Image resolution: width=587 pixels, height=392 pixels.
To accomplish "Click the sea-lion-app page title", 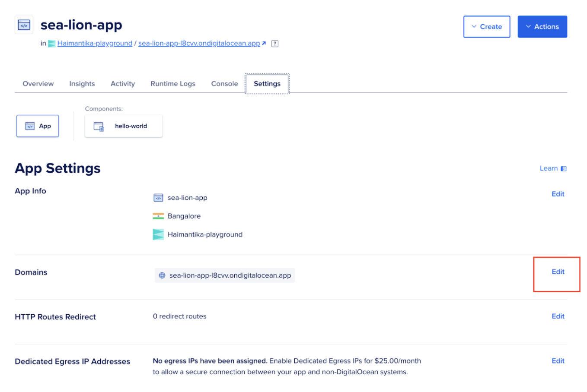I will (81, 25).
